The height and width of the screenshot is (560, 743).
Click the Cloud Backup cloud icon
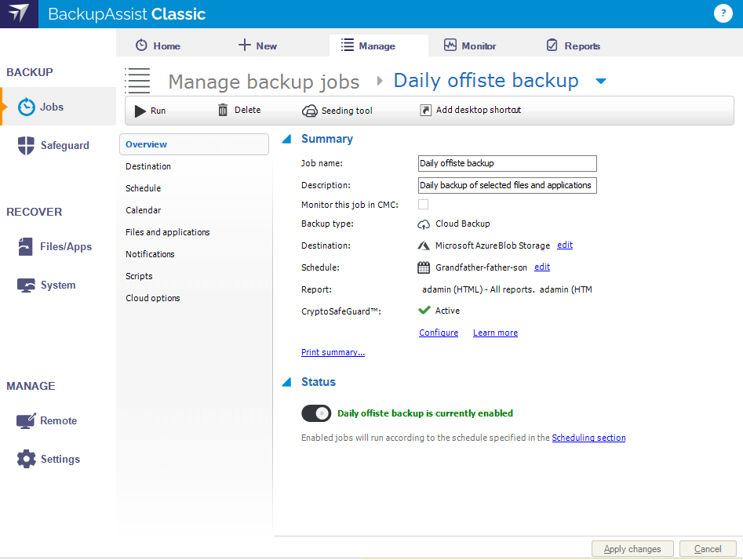(x=424, y=224)
